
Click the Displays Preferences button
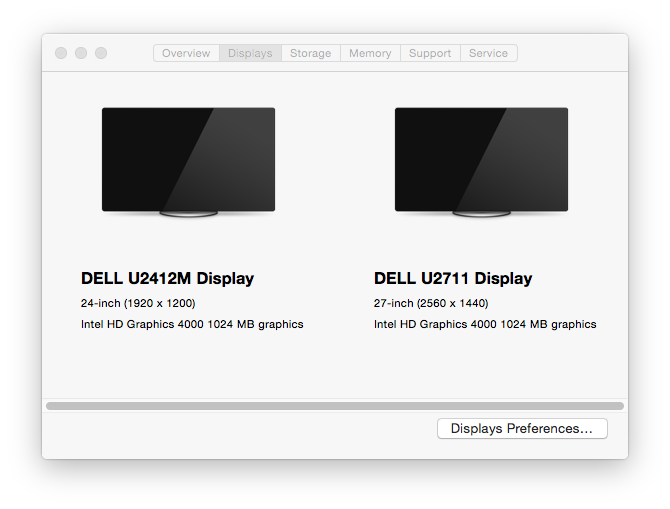click(522, 428)
